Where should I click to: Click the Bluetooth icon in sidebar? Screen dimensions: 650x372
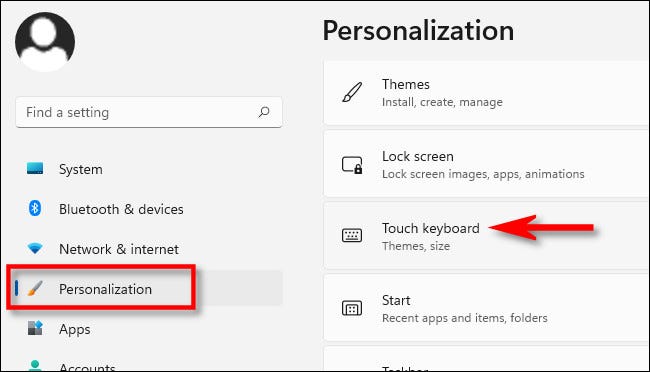pyautogui.click(x=35, y=208)
